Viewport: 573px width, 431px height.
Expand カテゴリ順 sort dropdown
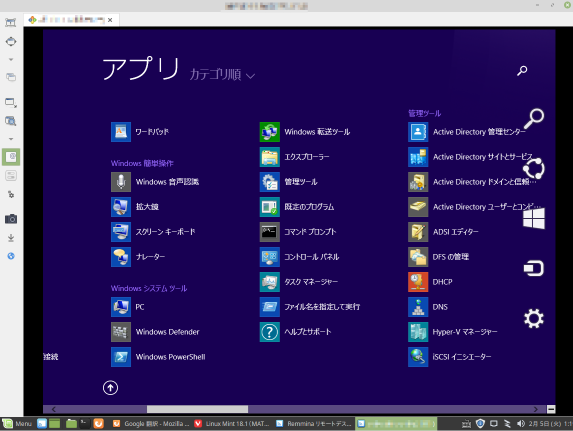(x=222, y=75)
